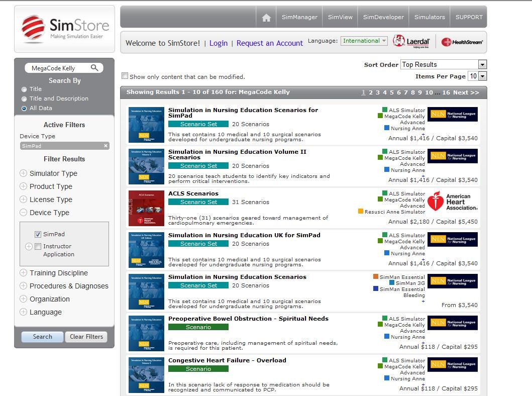Click the search magnifier icon
This screenshot has height=396, width=532.
tap(94, 68)
